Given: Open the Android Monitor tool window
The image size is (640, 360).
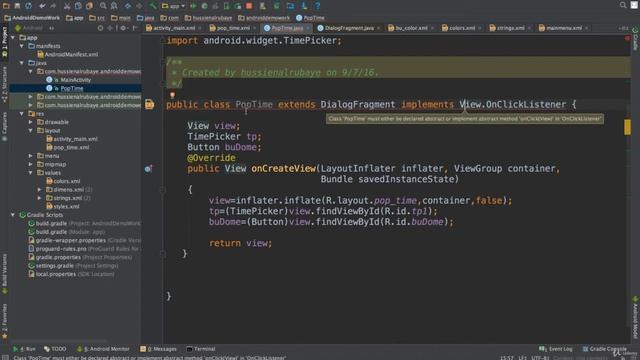Looking at the screenshot, I should (x=103, y=349).
